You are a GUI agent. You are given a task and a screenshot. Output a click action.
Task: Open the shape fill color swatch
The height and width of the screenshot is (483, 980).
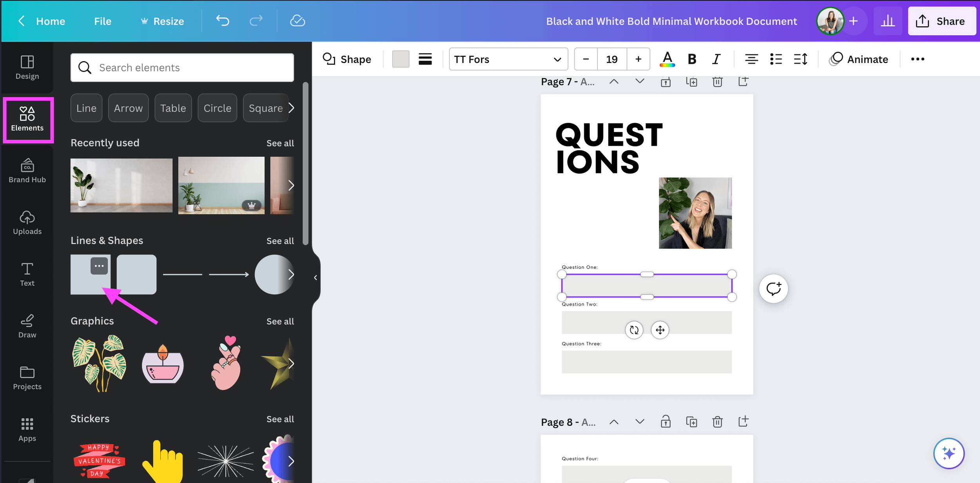[401, 59]
